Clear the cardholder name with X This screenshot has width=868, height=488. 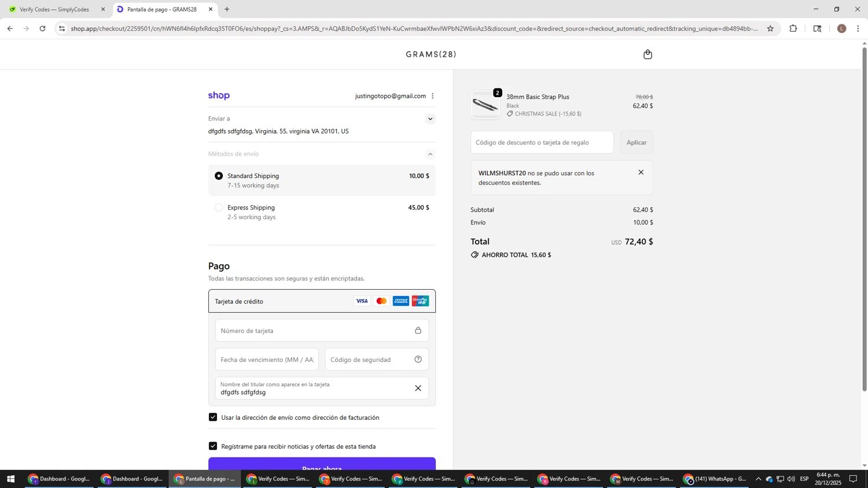[x=418, y=389]
